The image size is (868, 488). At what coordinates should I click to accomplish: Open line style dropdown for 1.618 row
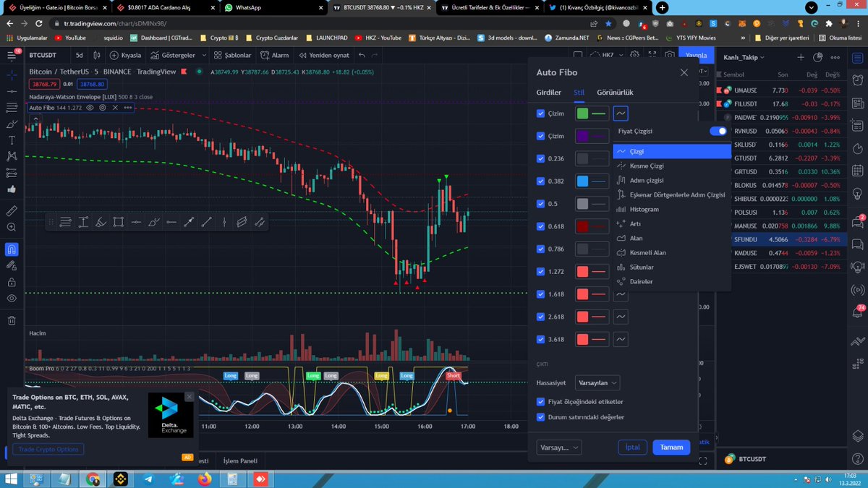[621, 294]
